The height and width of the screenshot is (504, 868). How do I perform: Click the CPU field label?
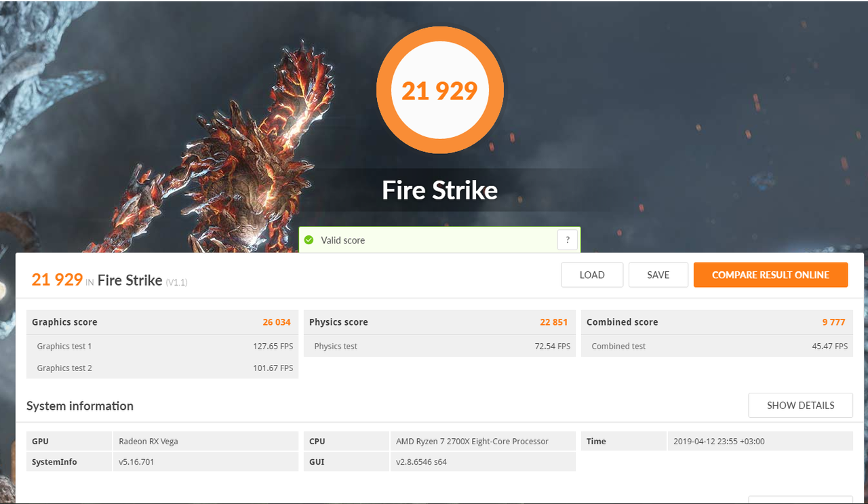coord(317,441)
